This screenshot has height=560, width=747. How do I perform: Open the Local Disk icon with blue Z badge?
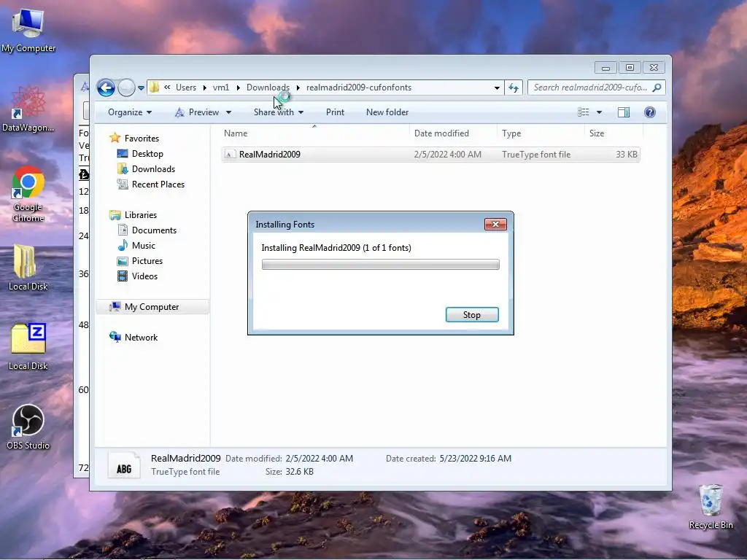pos(28,346)
